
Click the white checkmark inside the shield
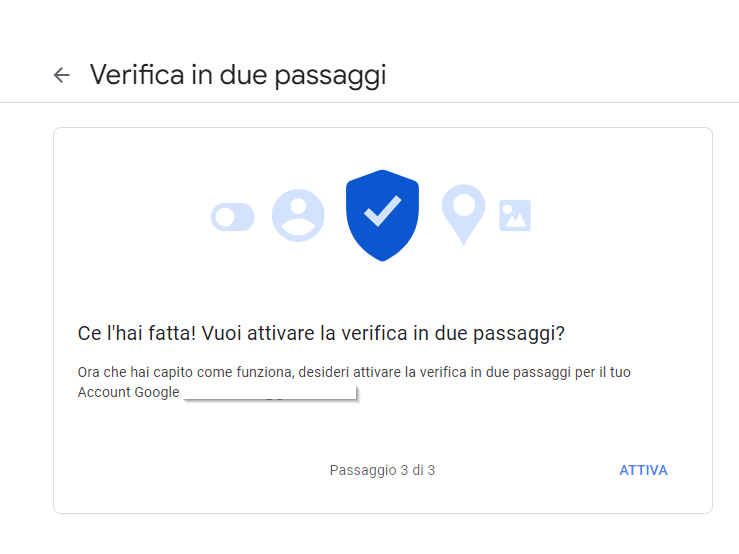(x=382, y=211)
